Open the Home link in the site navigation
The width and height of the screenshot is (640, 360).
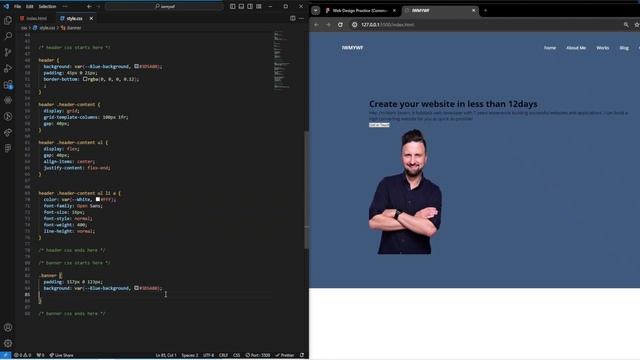tap(549, 48)
